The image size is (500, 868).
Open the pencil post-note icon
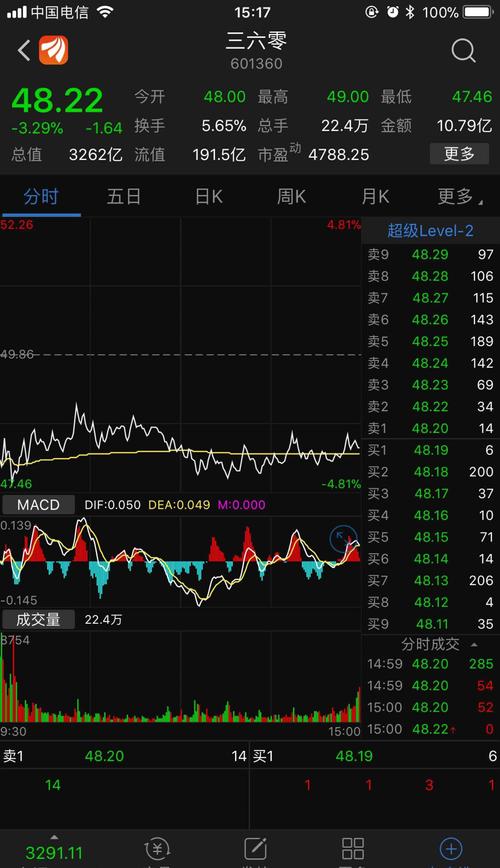click(255, 849)
